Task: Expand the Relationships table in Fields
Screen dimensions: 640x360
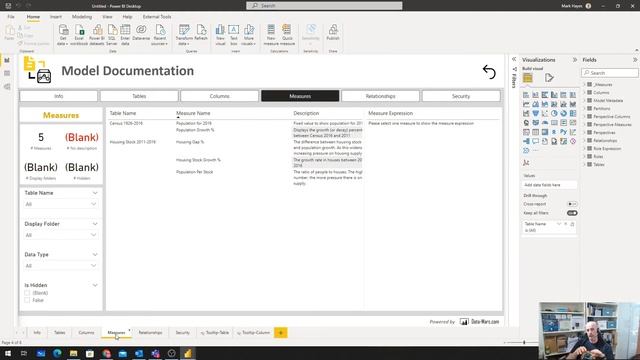Action: 584,140
